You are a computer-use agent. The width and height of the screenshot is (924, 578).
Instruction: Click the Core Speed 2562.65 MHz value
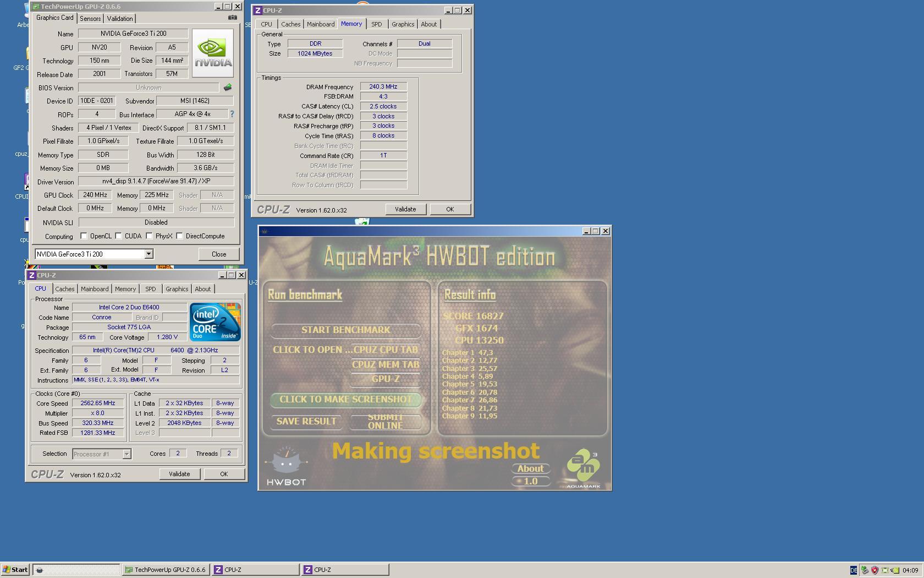tap(98, 403)
